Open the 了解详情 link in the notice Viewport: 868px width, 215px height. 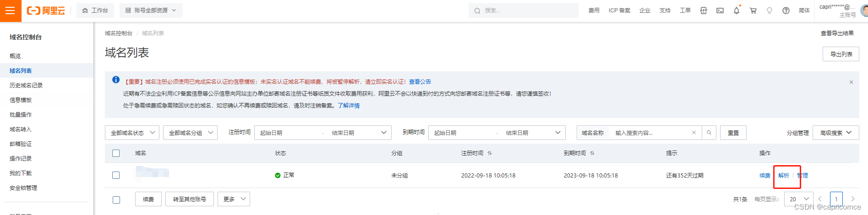[349, 105]
